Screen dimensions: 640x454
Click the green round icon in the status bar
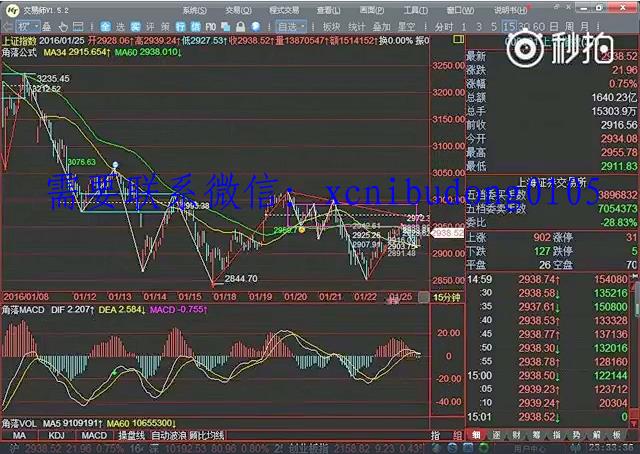pyautogui.click(x=483, y=448)
